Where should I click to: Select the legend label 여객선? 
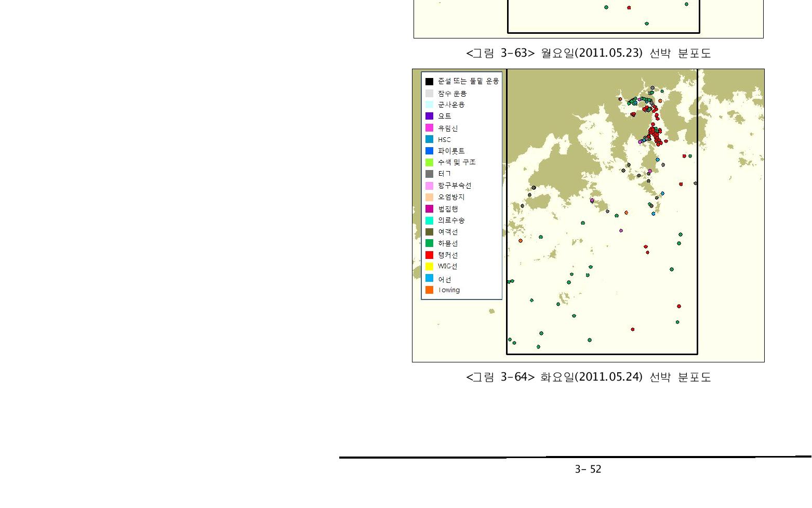click(448, 232)
